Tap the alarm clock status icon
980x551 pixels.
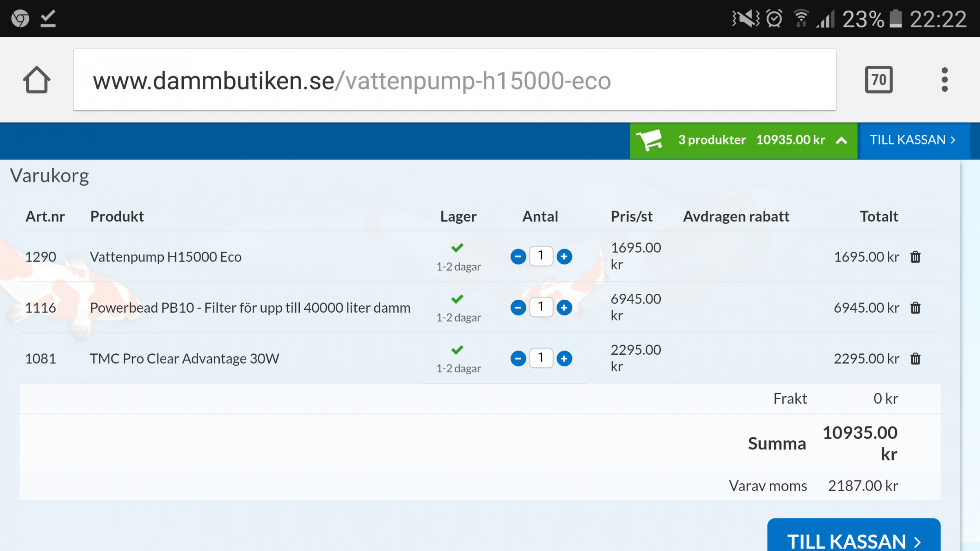[x=774, y=18]
